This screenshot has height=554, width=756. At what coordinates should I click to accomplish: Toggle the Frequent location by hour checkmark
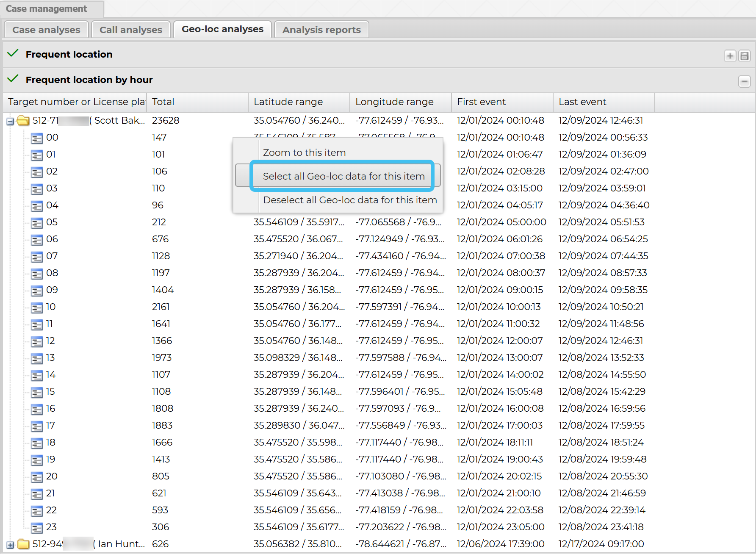[x=13, y=79]
